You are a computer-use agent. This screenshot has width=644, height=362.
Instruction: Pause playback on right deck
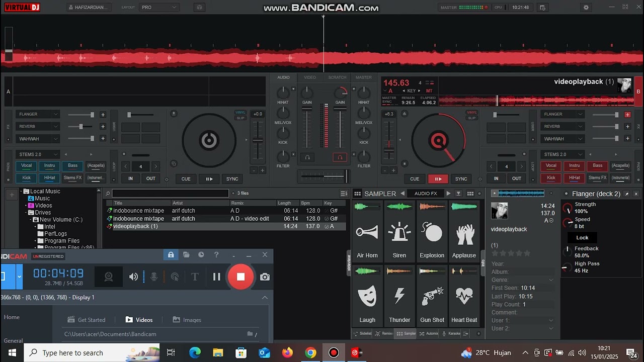[438, 178]
